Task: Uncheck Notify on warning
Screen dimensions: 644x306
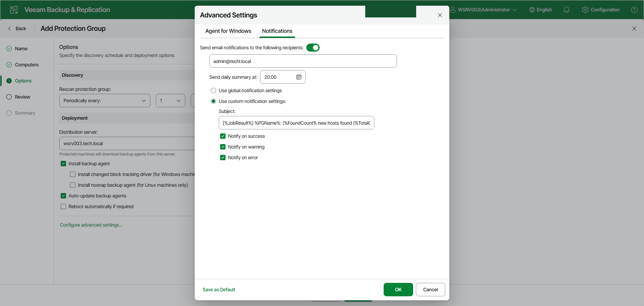Action: coord(223,147)
